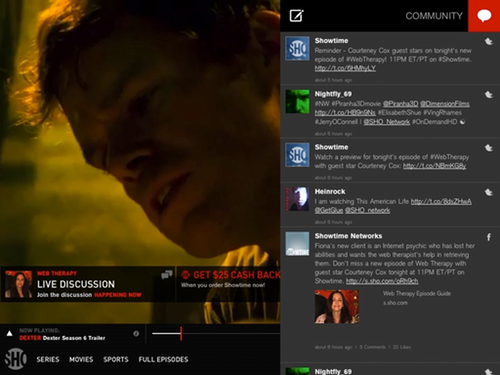Open the Heinrock user avatar
The image size is (500, 375).
(297, 199)
